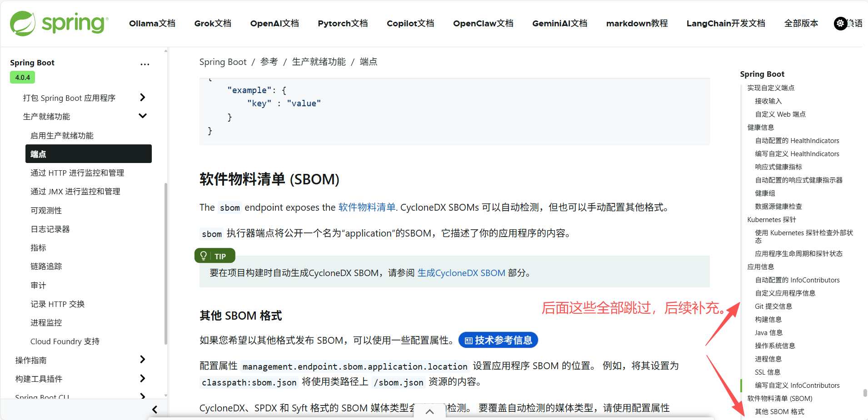Click the 端点 breadcrumb
This screenshot has height=420, width=868.
(369, 62)
